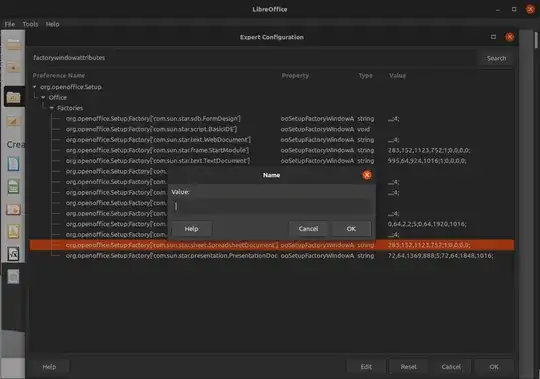Click the Reset button

tap(408, 367)
